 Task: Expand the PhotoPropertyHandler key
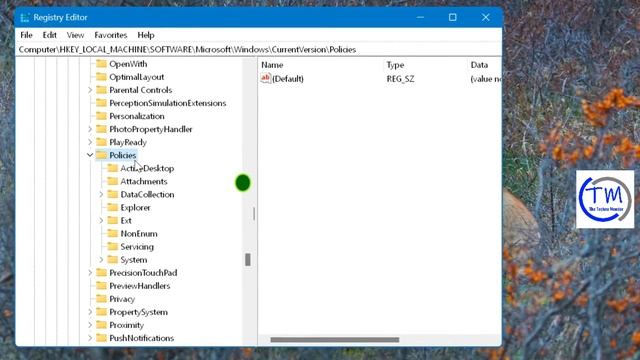tap(90, 129)
